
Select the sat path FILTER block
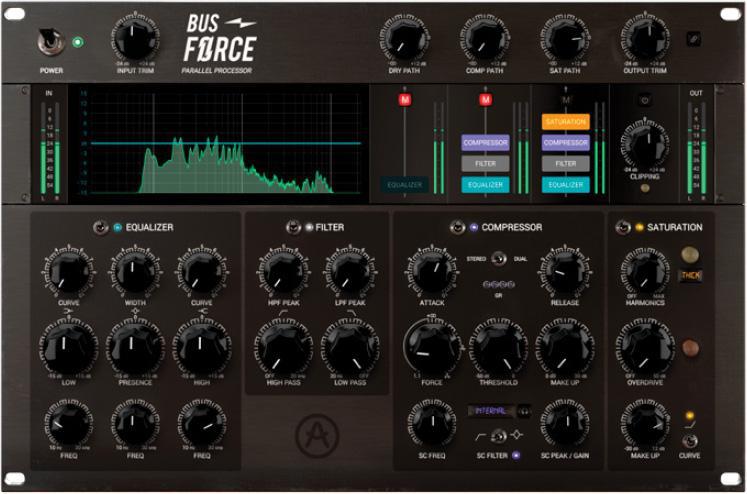565,163
